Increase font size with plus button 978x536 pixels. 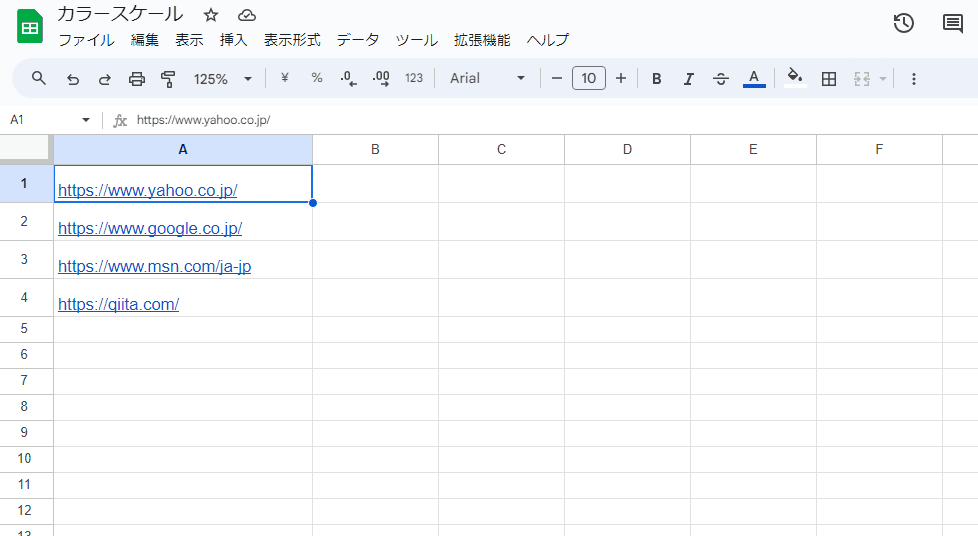pos(621,78)
